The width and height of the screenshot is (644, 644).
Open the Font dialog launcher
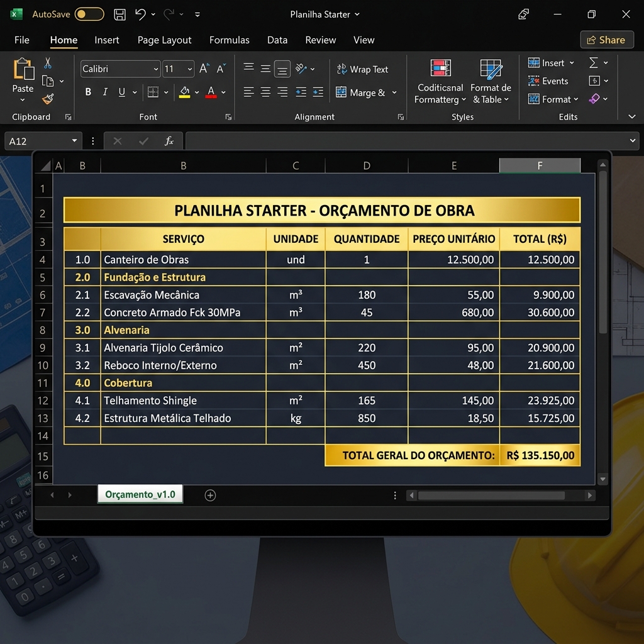coord(228,117)
